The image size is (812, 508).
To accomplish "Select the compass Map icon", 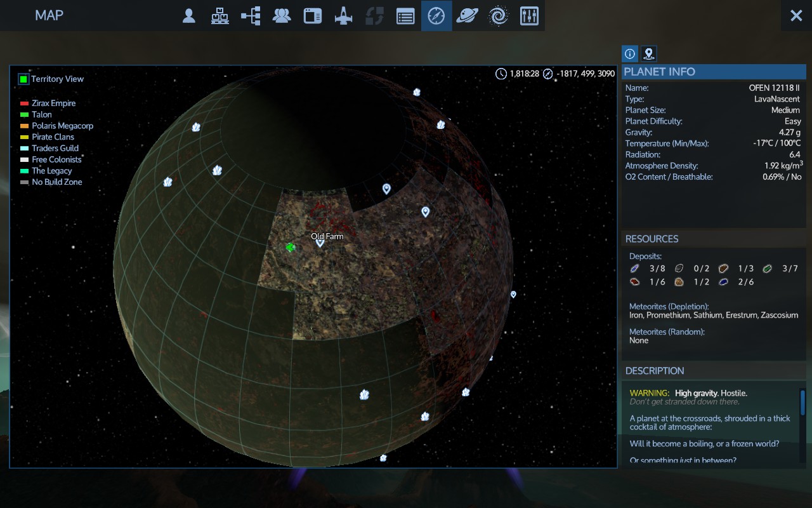I will 436,16.
